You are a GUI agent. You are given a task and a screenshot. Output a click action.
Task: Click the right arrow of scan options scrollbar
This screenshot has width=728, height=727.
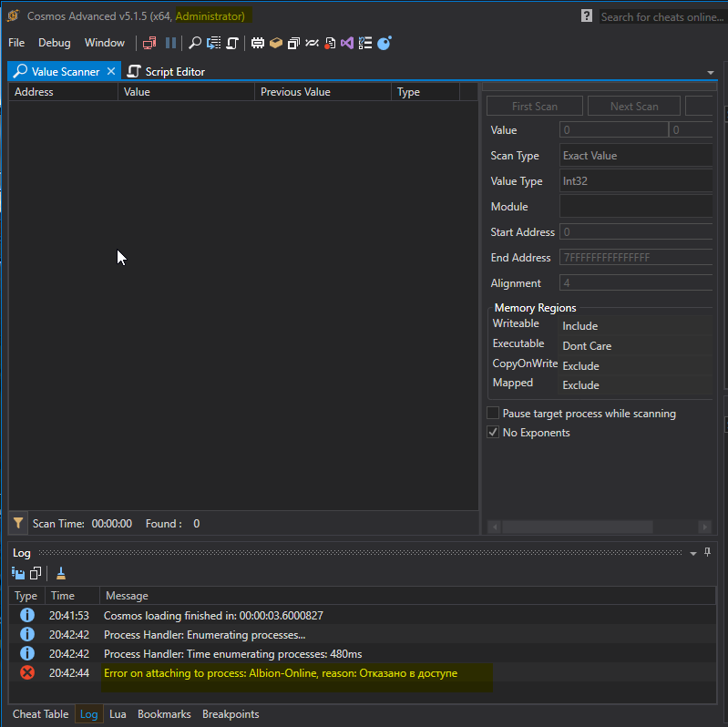[x=705, y=527]
